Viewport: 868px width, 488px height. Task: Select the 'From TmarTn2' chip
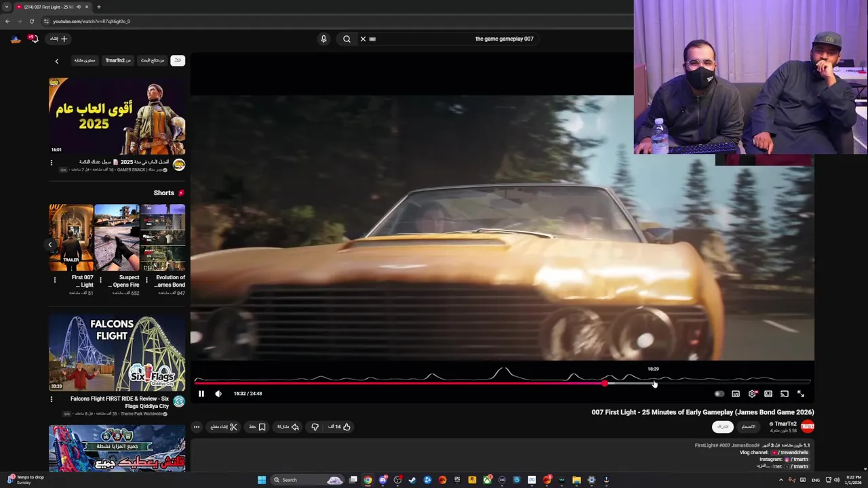click(118, 60)
